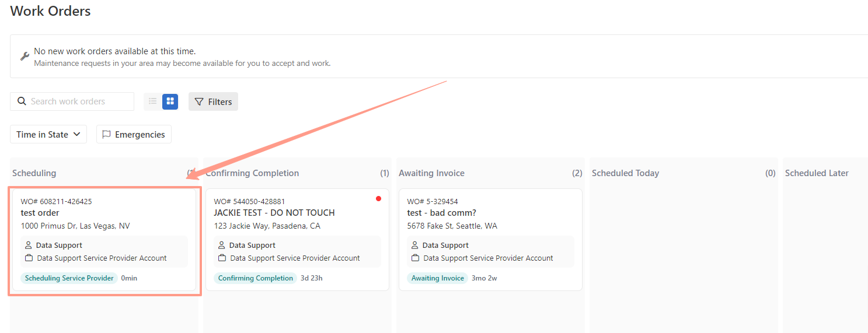Open the Filters panel
The height and width of the screenshot is (333, 868).
click(213, 101)
